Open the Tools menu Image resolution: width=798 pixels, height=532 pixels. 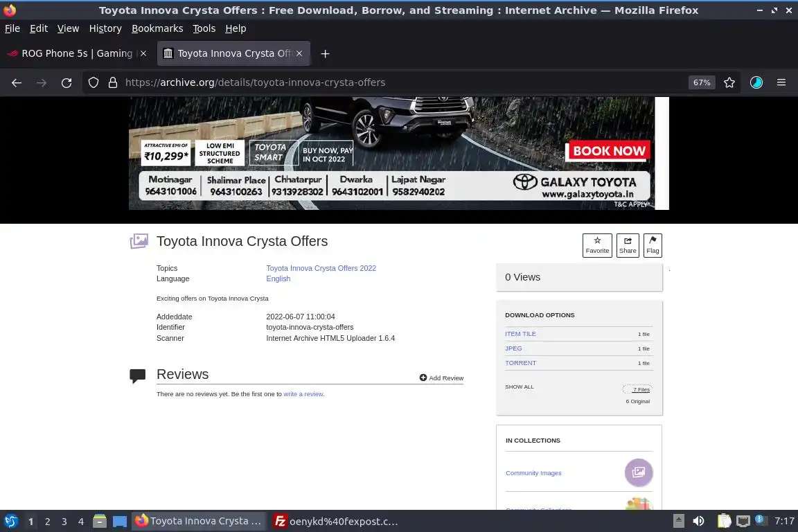pyautogui.click(x=204, y=28)
